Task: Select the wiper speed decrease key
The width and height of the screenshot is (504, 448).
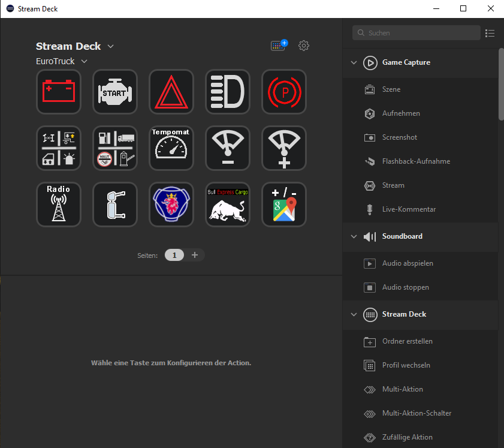Action: tap(228, 148)
